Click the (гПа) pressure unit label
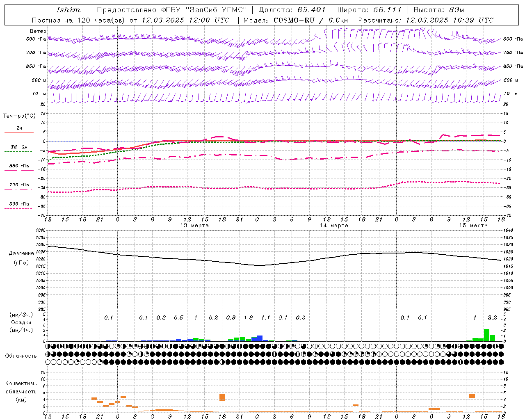Screen dimensions: 525x420 click(21, 263)
